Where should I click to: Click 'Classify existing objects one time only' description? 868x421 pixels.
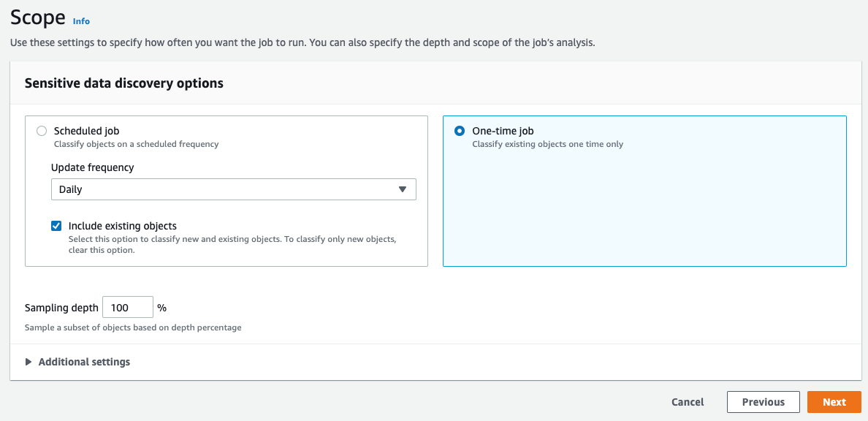547,144
